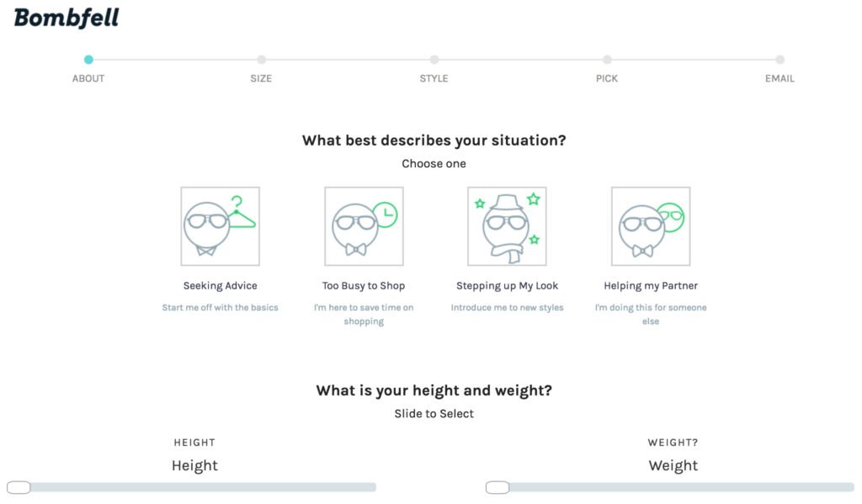862x504 pixels.
Task: Open the SIZE step label
Action: click(261, 78)
